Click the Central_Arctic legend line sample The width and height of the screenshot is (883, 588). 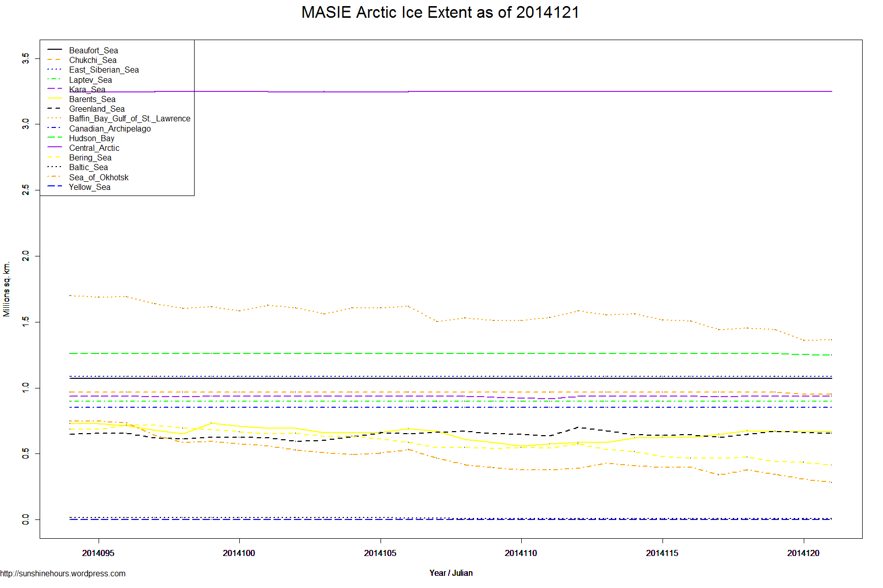pos(54,147)
